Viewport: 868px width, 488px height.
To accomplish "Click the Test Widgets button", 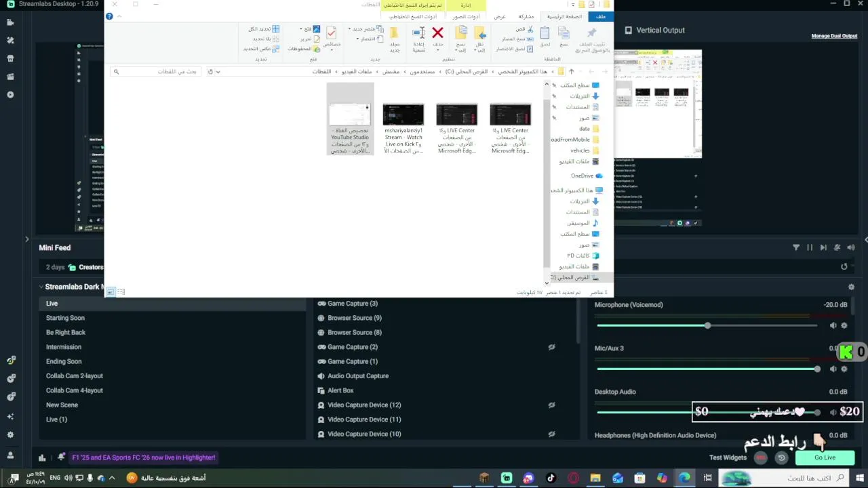I will tap(728, 457).
